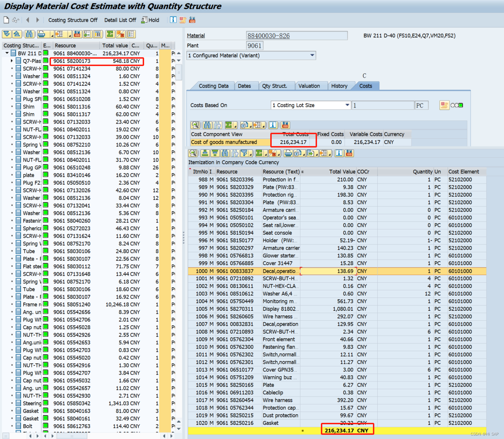Screen dimensions: 504x439
Task: Open search with the binoculars icon
Action: 29,34
